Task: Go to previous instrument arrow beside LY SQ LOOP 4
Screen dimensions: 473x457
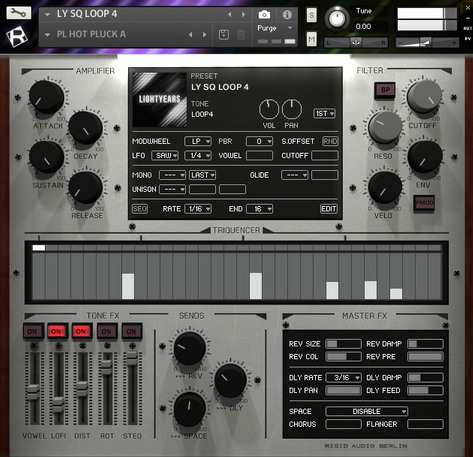Action: pos(229,14)
